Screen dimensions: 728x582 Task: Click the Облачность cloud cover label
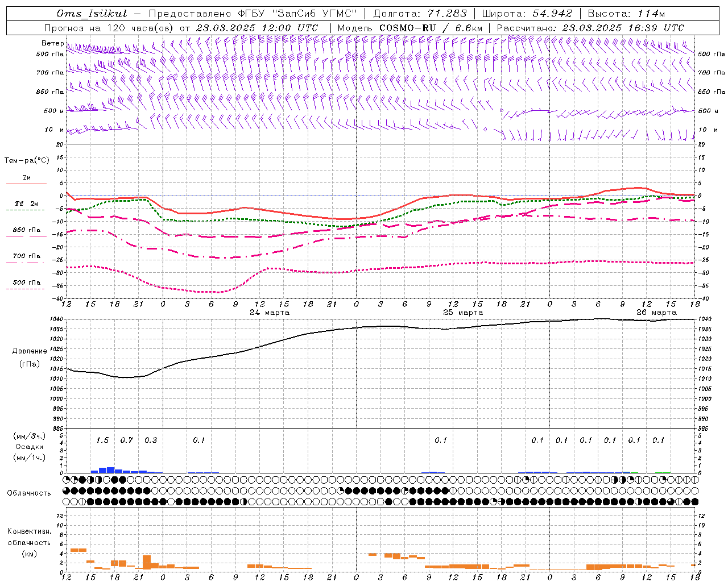tap(29, 493)
